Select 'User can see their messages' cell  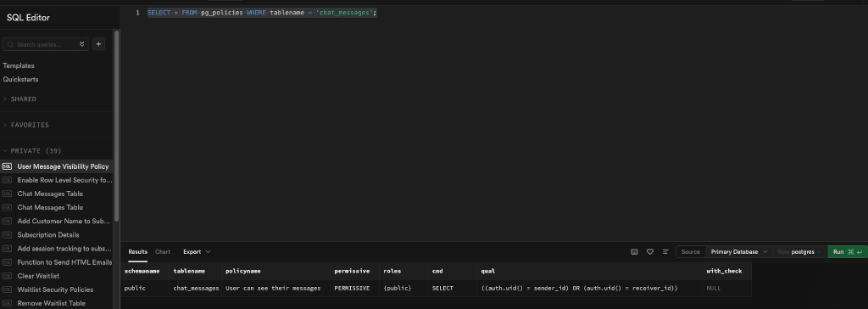click(x=275, y=289)
